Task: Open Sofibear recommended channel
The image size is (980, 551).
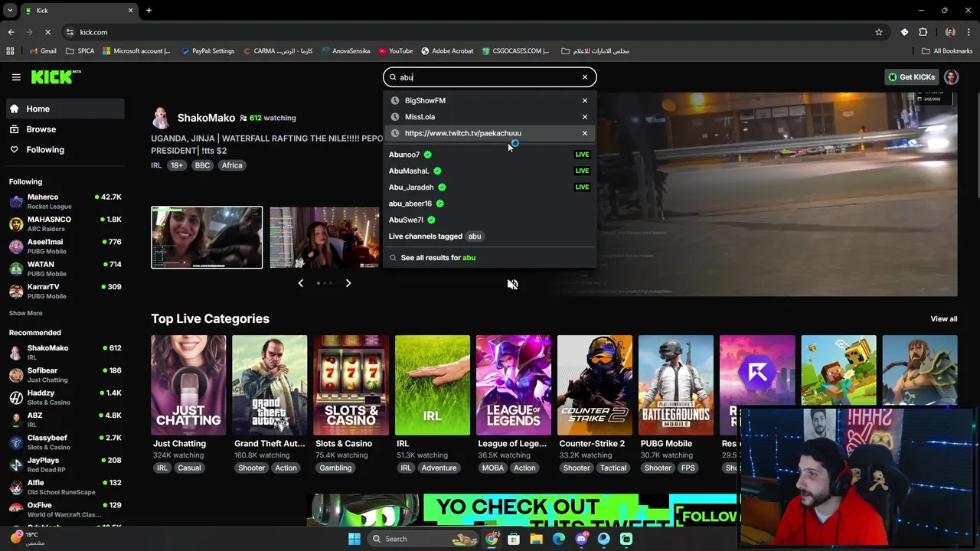Action: [65, 375]
